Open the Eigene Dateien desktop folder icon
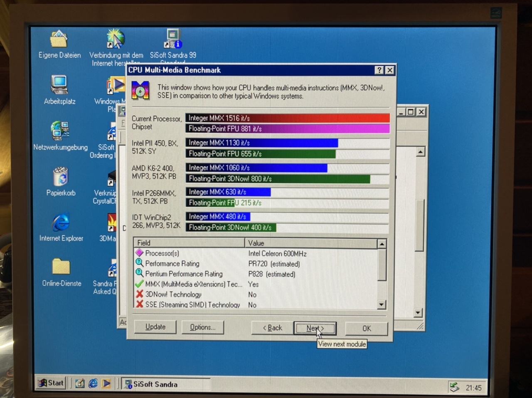 pyautogui.click(x=59, y=39)
